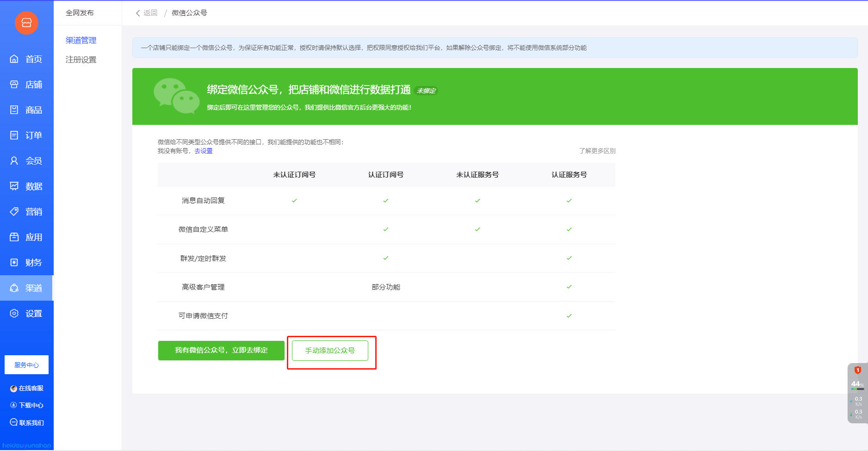Open 下载中心 download center
This screenshot has width=868, height=451.
27,405
